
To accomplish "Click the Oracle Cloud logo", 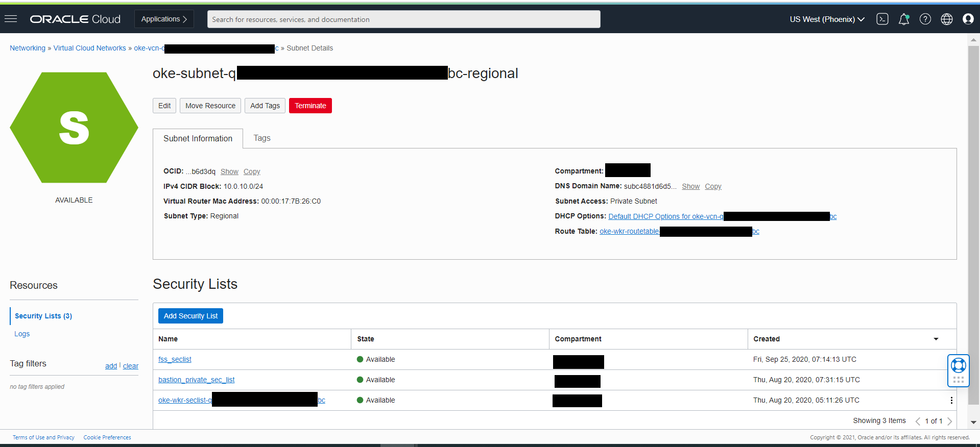I will coord(75,19).
